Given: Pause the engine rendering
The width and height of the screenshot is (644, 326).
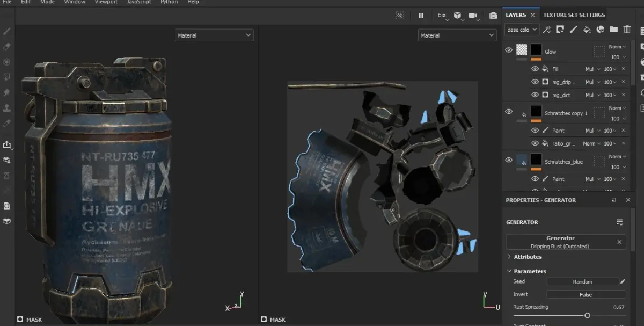Looking at the screenshot, I should click(421, 16).
